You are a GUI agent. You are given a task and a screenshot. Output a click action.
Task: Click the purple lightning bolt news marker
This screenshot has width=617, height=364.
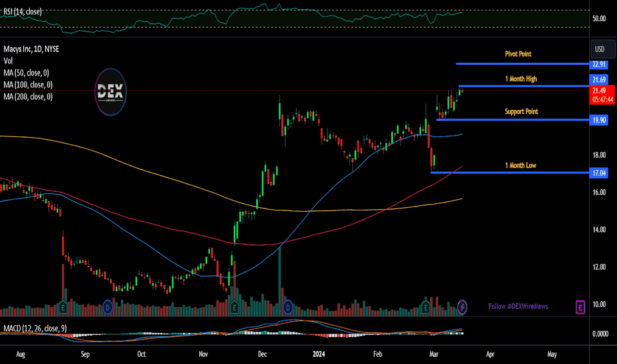[x=462, y=307]
